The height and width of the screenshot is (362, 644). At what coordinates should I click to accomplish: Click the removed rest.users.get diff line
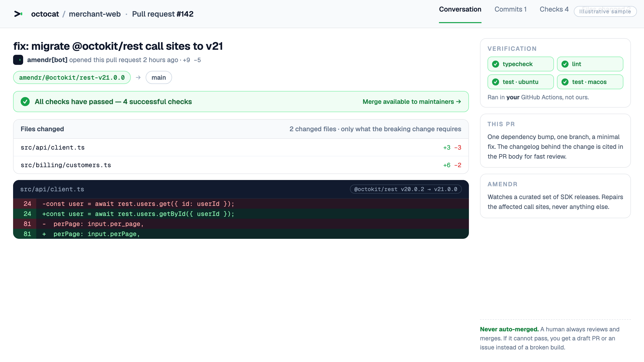tap(241, 204)
